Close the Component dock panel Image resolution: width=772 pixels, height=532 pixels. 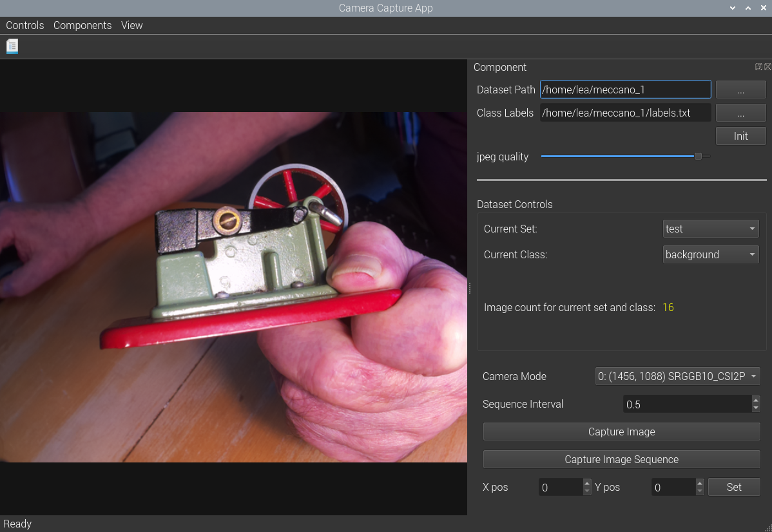(767, 66)
